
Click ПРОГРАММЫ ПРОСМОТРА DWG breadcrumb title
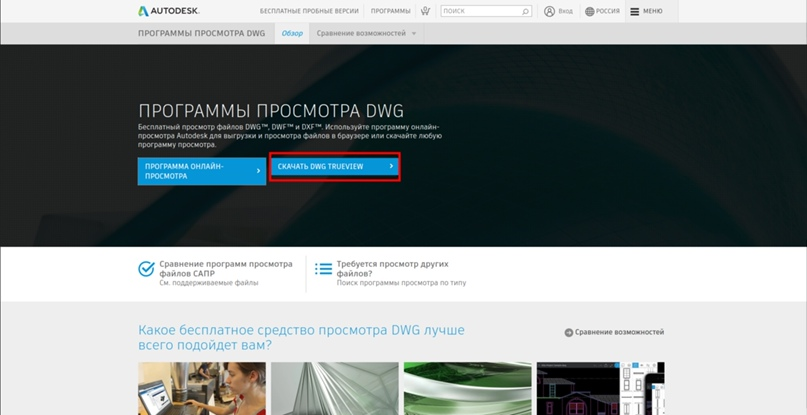pos(202,33)
